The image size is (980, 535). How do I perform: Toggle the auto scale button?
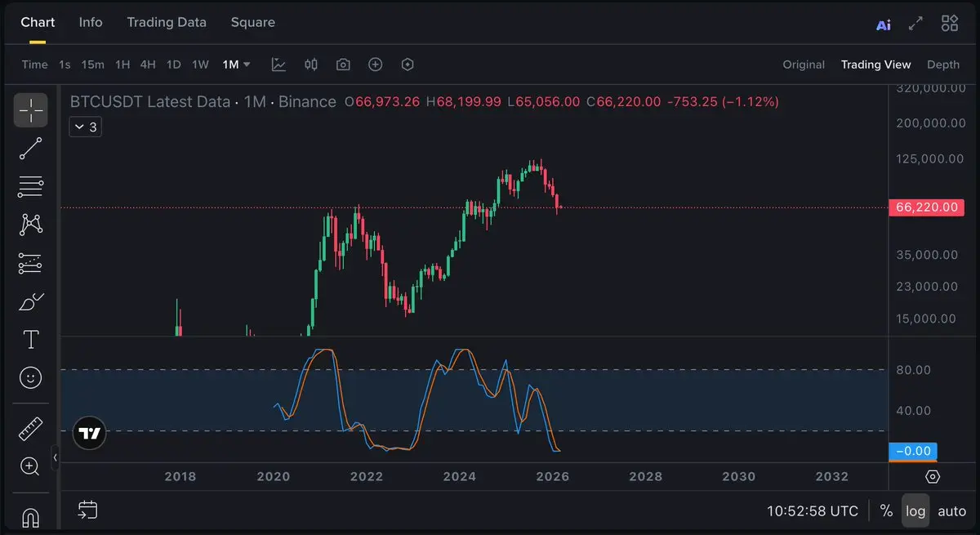coord(951,511)
